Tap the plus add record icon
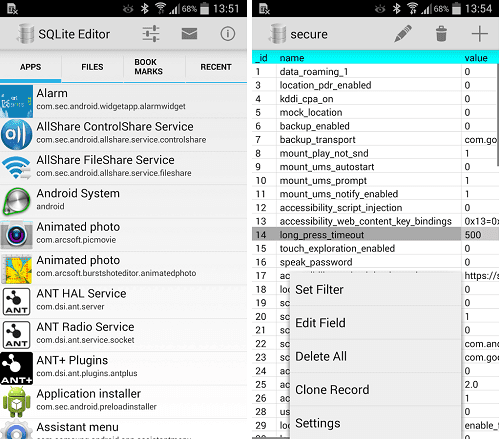This screenshot has height=439, width=500. 480,34
